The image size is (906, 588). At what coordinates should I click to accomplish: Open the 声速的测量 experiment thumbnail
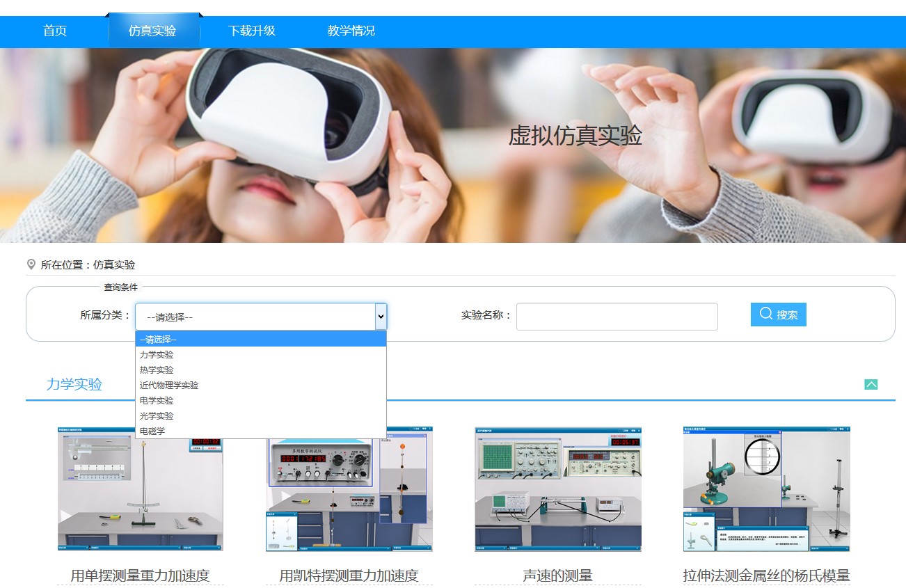tap(557, 489)
